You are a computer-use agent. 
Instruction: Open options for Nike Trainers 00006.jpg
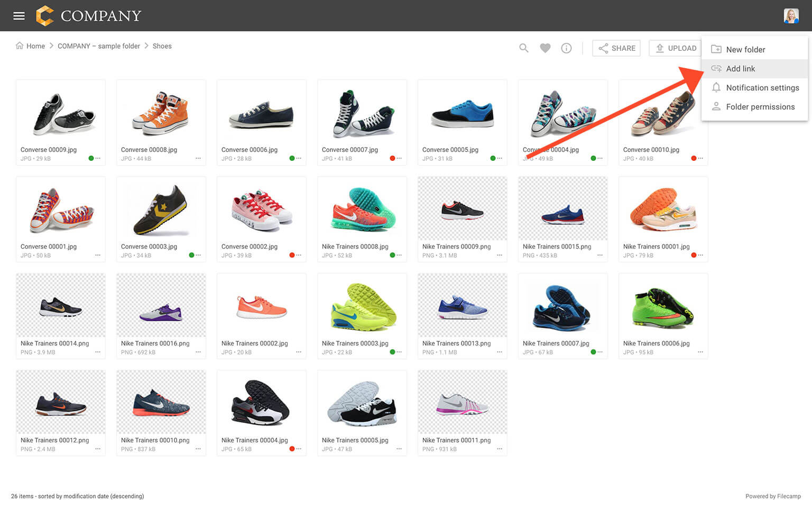click(700, 352)
